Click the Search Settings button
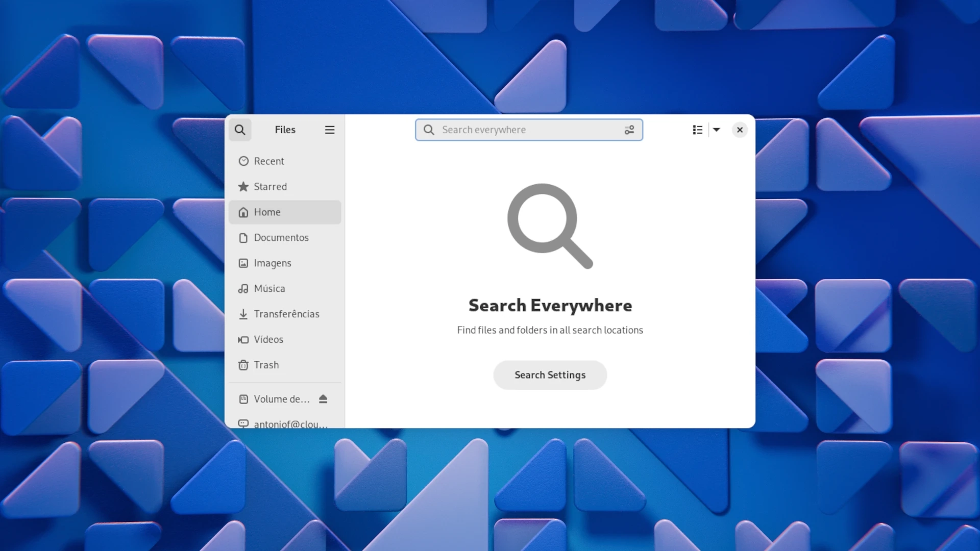Image resolution: width=980 pixels, height=551 pixels. point(550,375)
